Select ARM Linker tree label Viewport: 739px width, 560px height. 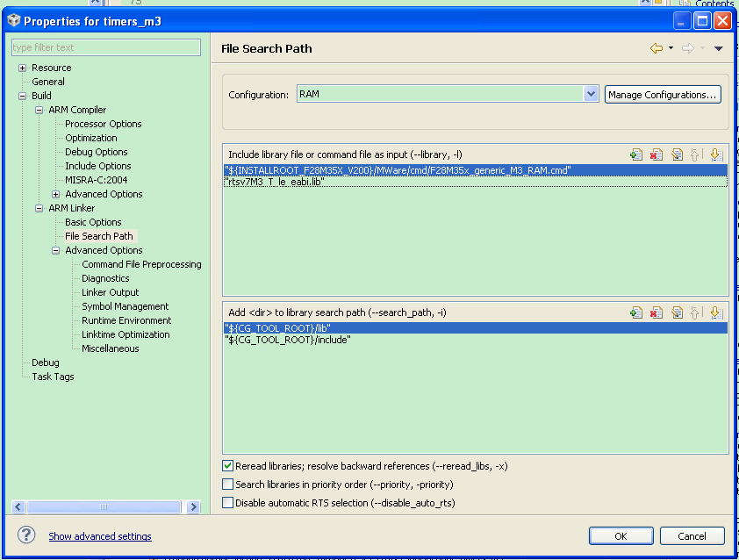pyautogui.click(x=72, y=208)
